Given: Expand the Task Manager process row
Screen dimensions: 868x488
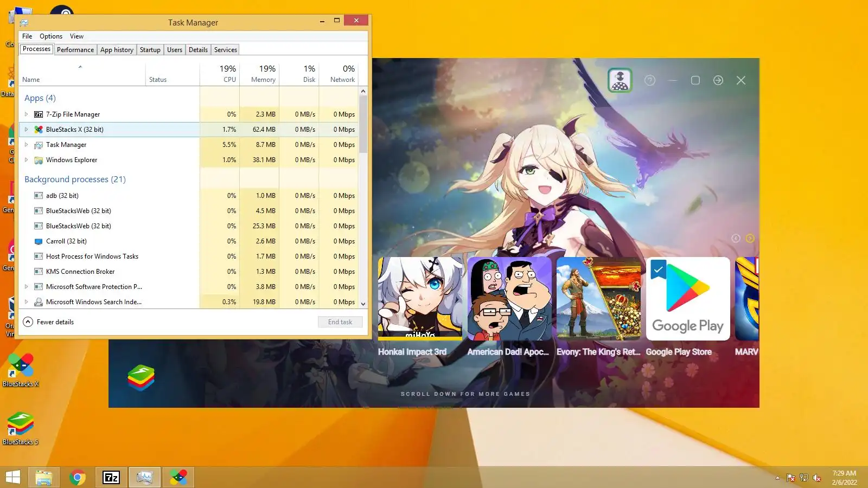Looking at the screenshot, I should coord(26,145).
